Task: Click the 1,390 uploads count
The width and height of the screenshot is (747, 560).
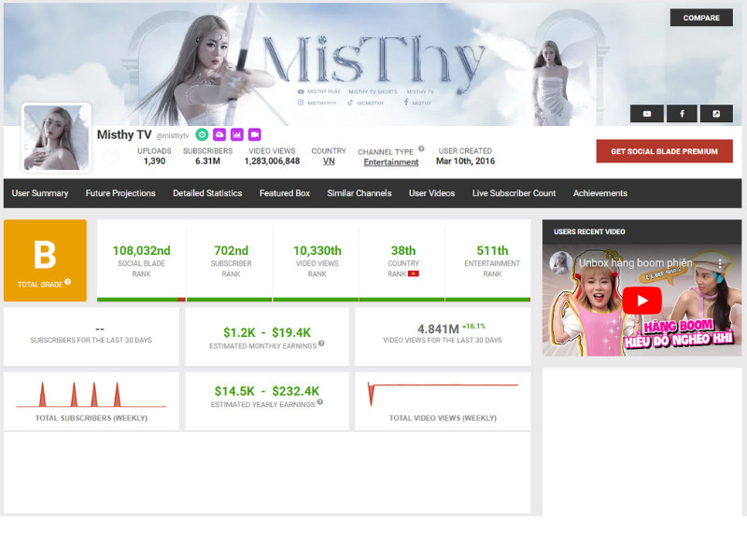Action: 154,161
